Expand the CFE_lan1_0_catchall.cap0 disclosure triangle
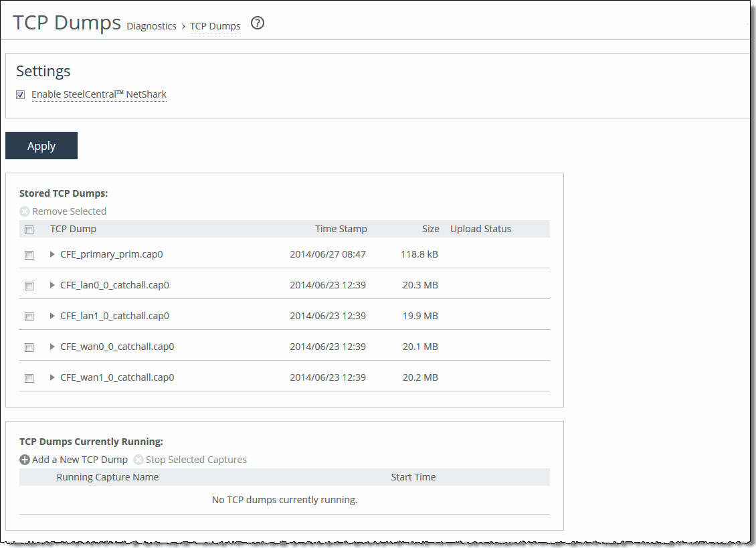This screenshot has height=548, width=756. tap(52, 316)
